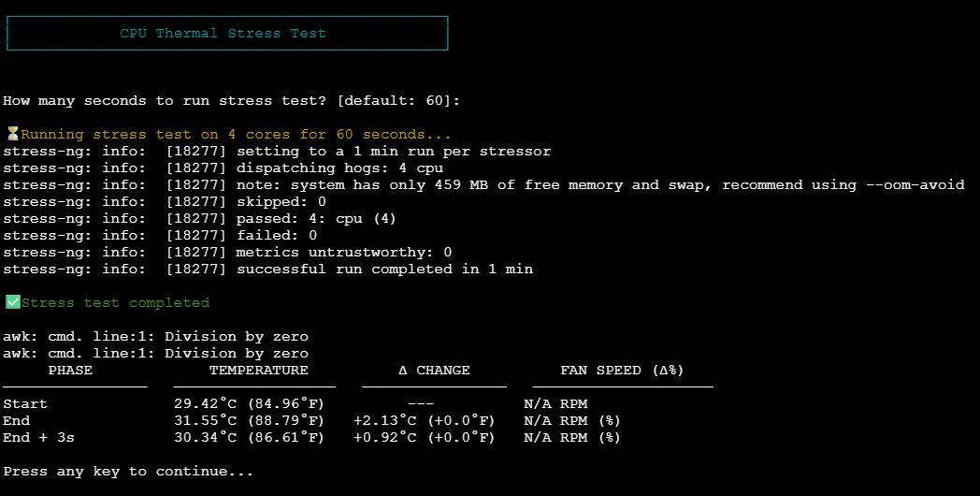Viewport: 980px width, 496px height.
Task: Click N/A RPM in the Start row
Action: pyautogui.click(x=555, y=403)
